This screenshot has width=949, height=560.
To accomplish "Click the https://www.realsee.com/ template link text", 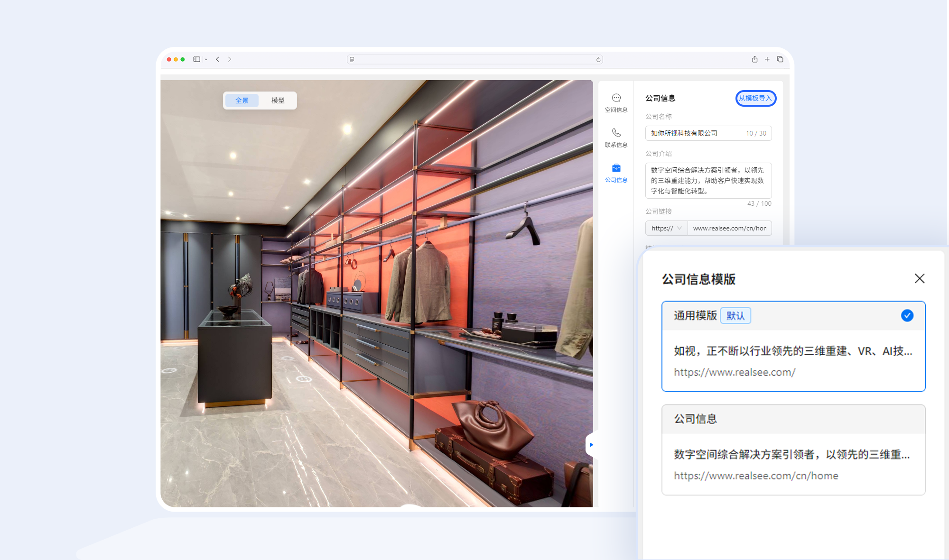I will click(735, 372).
